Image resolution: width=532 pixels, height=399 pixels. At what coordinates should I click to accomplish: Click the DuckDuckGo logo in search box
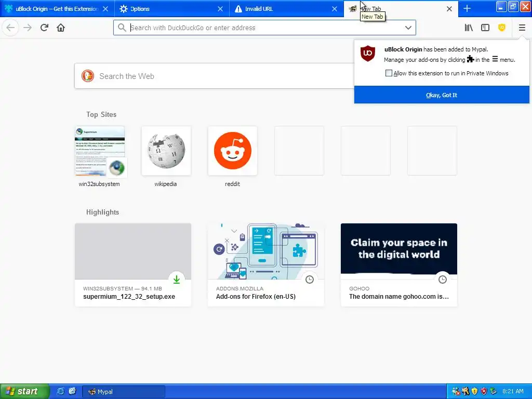[87, 76]
